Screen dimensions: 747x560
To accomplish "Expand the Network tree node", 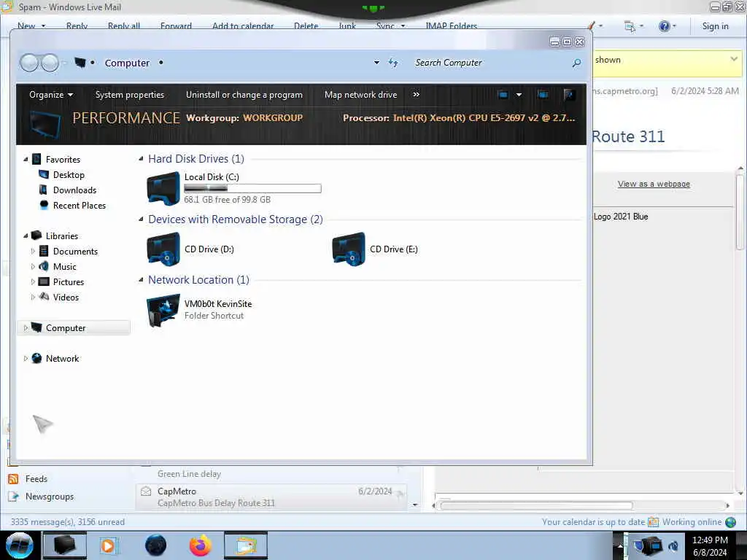I will point(26,358).
